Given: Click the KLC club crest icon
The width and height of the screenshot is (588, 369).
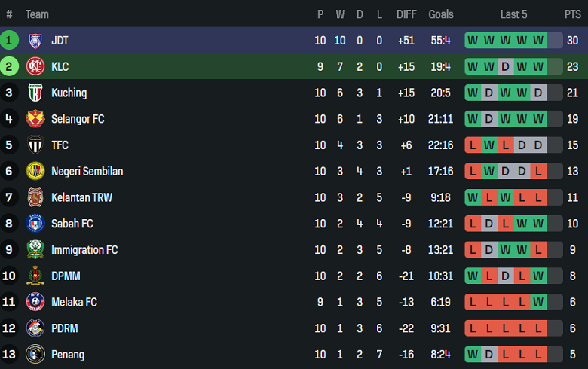Looking at the screenshot, I should tap(35, 67).
